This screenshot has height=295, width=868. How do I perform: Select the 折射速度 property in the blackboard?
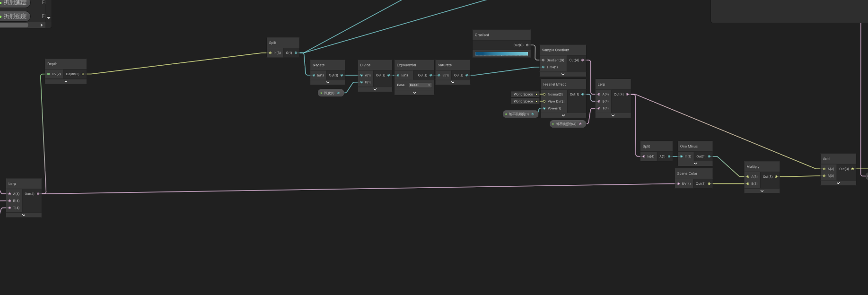pyautogui.click(x=15, y=3)
